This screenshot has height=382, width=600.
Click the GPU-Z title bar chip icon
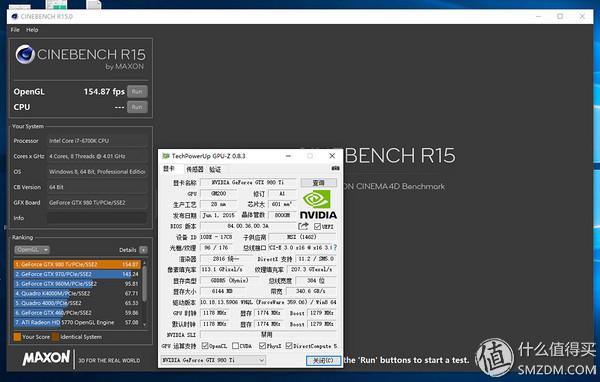tap(166, 156)
